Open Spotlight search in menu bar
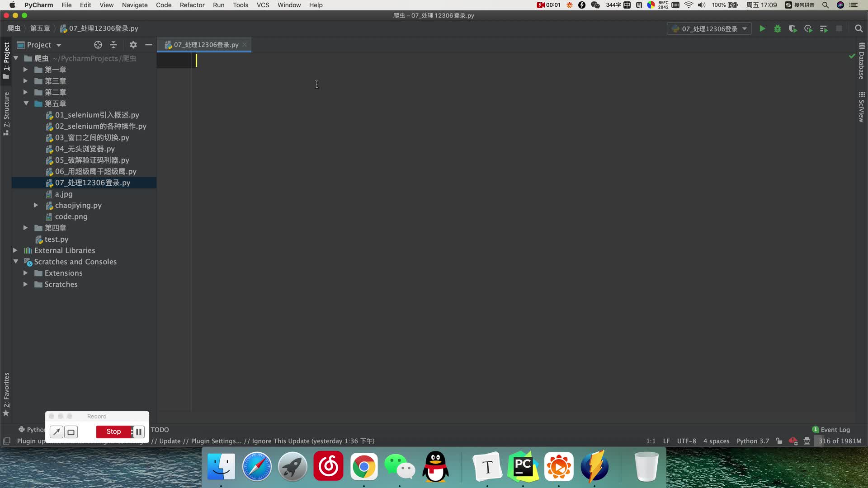This screenshot has height=488, width=868. pyautogui.click(x=826, y=5)
